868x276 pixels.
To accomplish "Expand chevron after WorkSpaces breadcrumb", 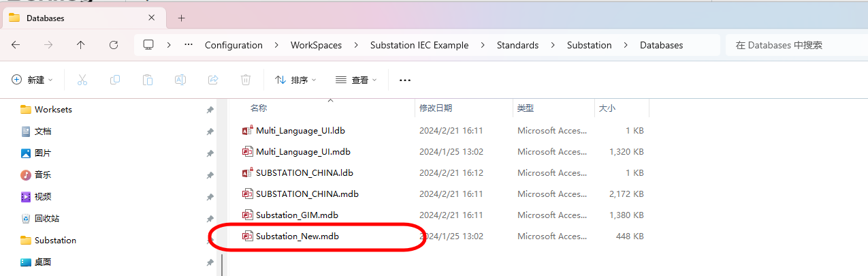I will [356, 45].
